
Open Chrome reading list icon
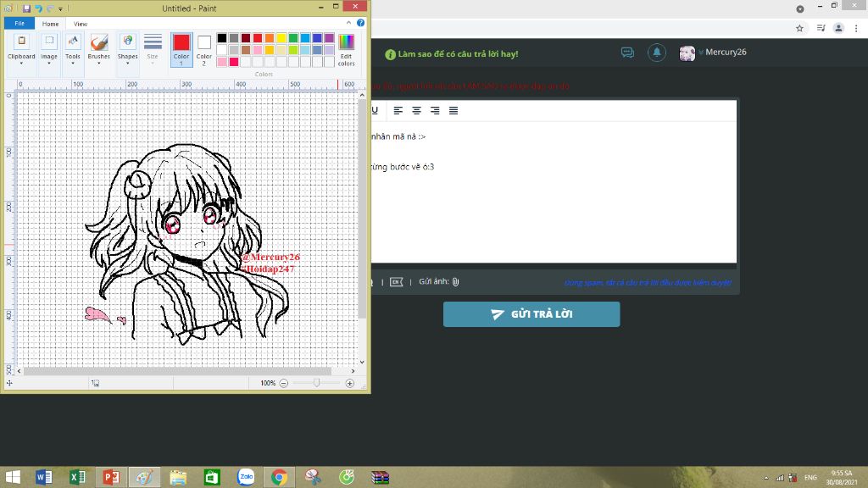pos(821,28)
